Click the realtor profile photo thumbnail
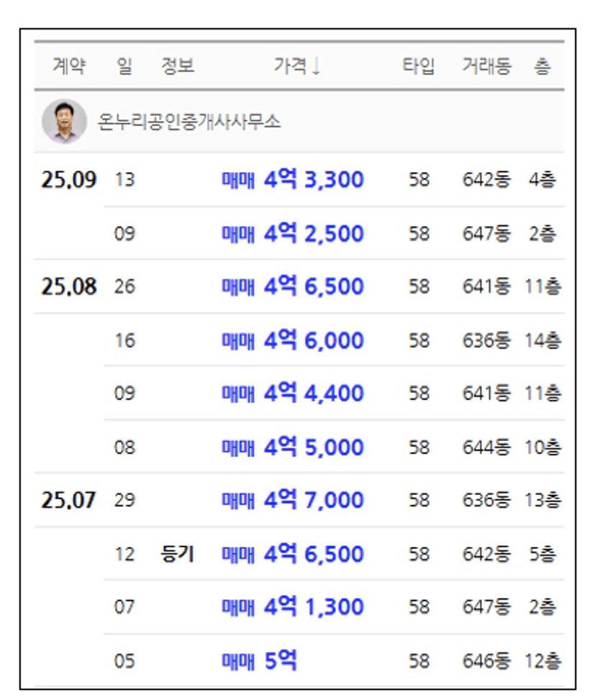The image size is (595, 700). tap(64, 121)
